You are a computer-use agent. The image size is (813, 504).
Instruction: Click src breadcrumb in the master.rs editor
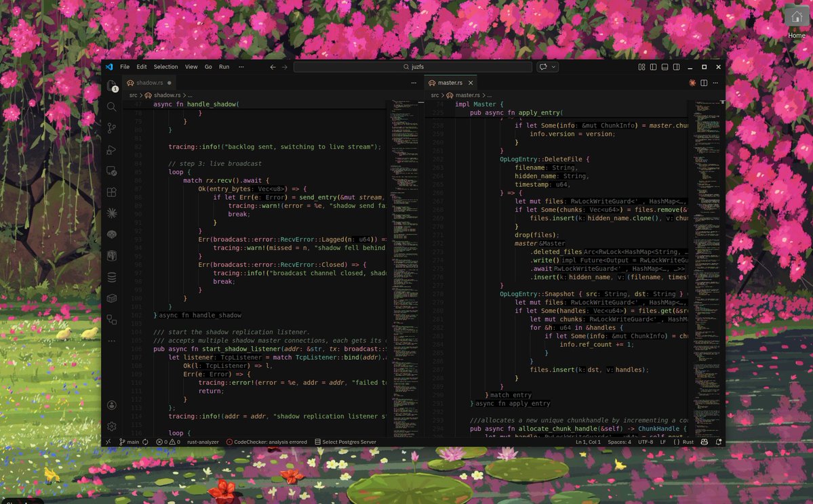(x=435, y=96)
